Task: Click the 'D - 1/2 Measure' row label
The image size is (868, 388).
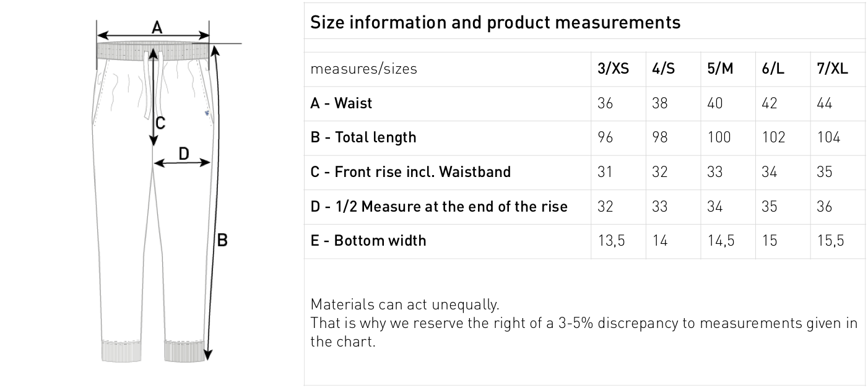Action: pos(439,206)
